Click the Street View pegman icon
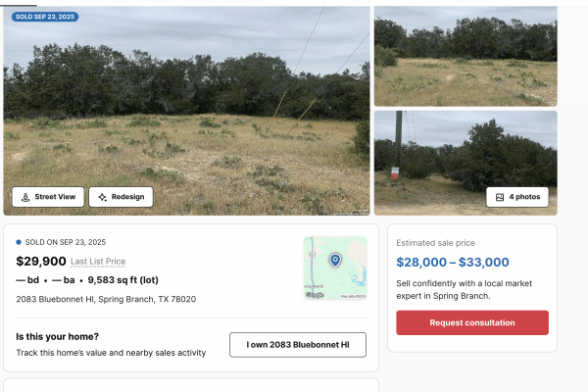The image size is (588, 392). (x=24, y=197)
